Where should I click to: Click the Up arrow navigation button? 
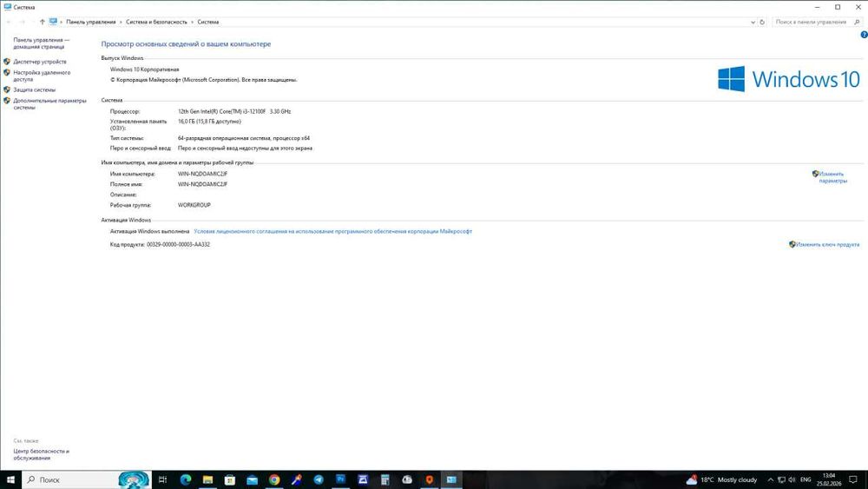click(x=42, y=23)
